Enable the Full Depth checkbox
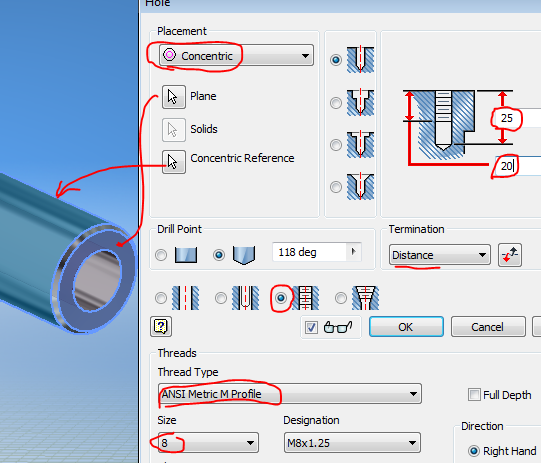Image resolution: width=541 pixels, height=463 pixels. click(x=474, y=394)
